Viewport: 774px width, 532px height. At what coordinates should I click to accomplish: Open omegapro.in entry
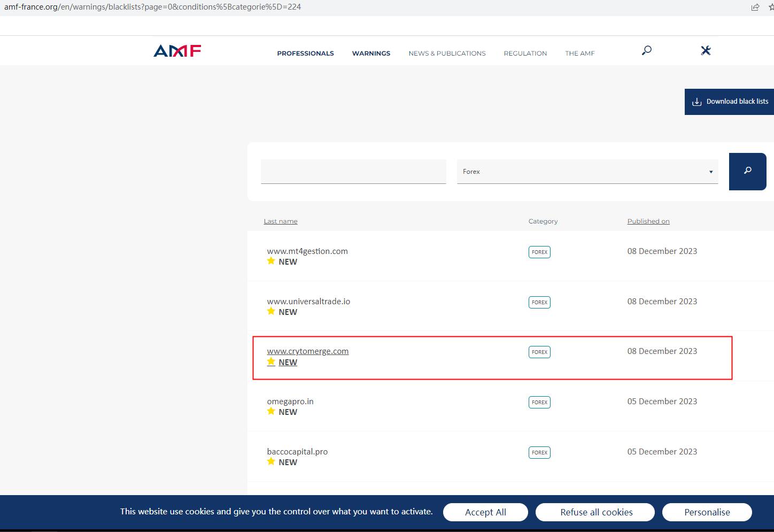290,402
